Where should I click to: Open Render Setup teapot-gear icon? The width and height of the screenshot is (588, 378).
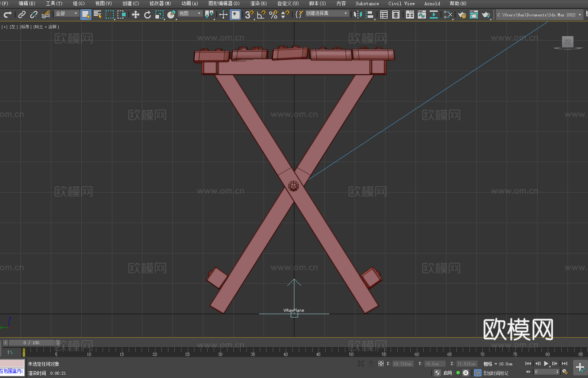pyautogui.click(x=462, y=14)
